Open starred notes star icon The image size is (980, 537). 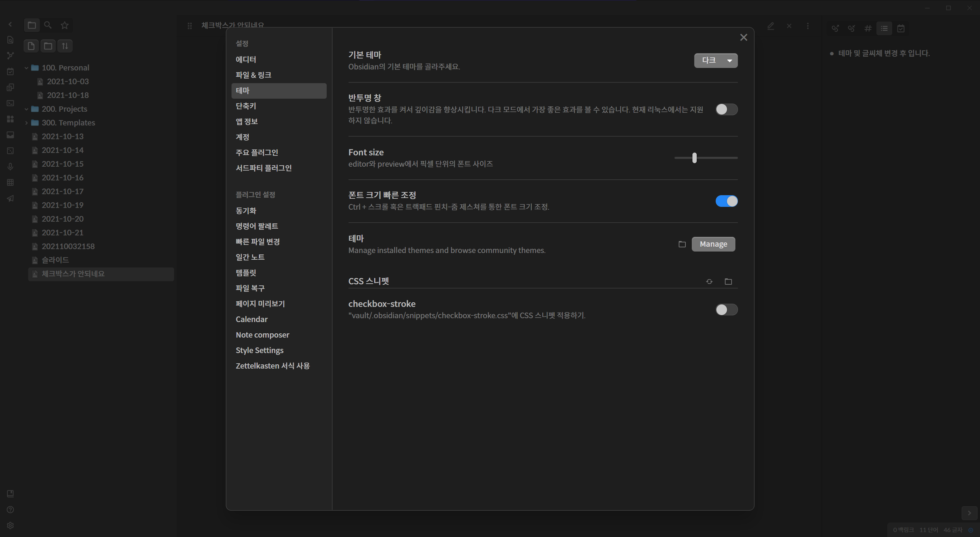(x=65, y=25)
